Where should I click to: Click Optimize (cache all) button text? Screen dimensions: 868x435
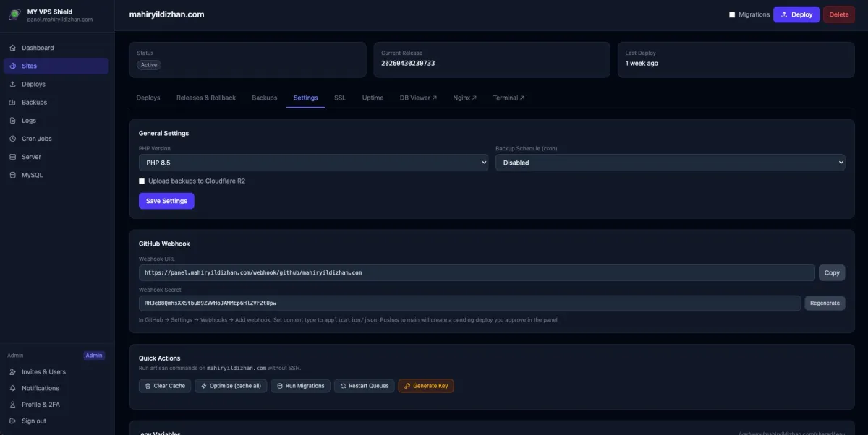(x=236, y=386)
